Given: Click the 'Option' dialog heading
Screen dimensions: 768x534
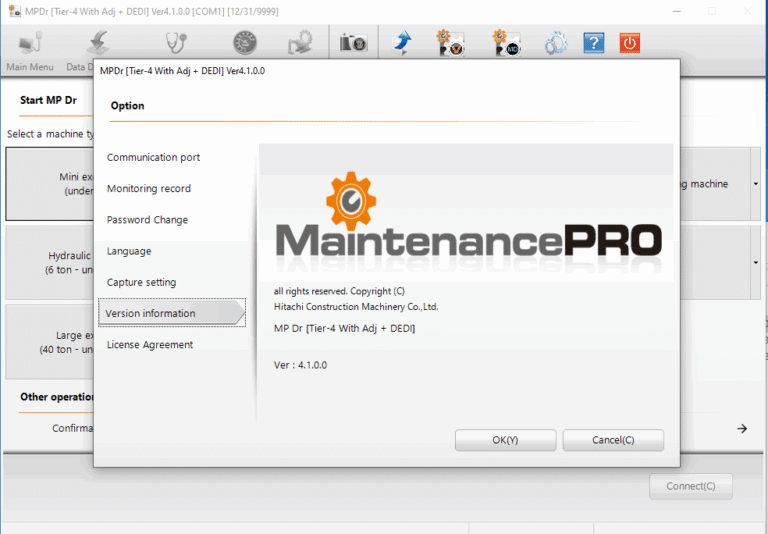Looking at the screenshot, I should tap(127, 106).
